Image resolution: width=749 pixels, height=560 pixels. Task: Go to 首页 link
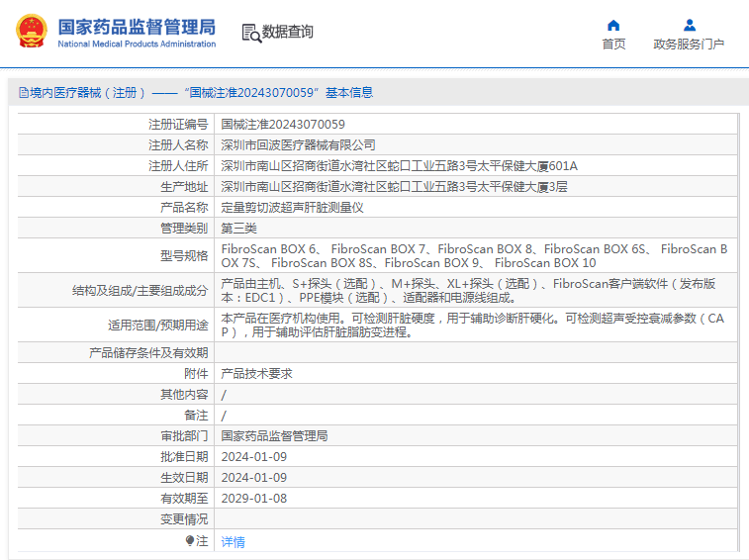(x=613, y=44)
